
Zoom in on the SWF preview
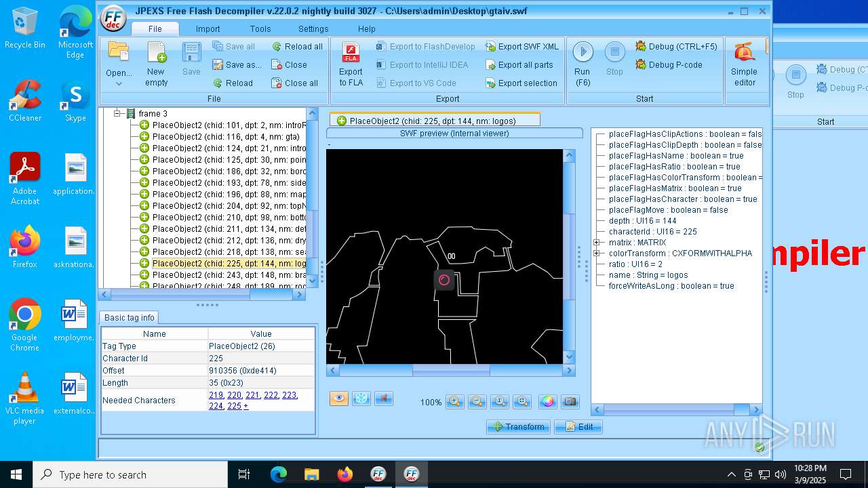pyautogui.click(x=455, y=402)
